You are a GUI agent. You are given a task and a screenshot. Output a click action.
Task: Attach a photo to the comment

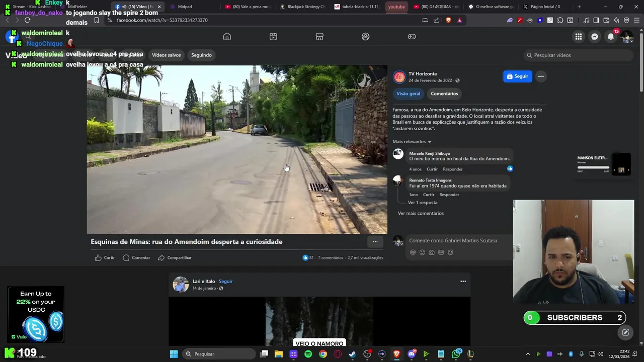(432, 252)
